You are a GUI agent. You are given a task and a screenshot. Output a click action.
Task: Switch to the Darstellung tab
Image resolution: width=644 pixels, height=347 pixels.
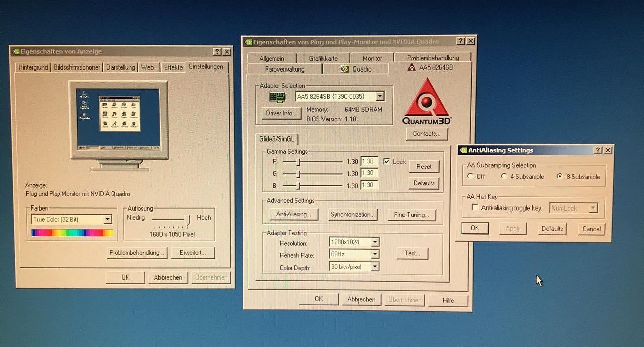click(x=120, y=67)
